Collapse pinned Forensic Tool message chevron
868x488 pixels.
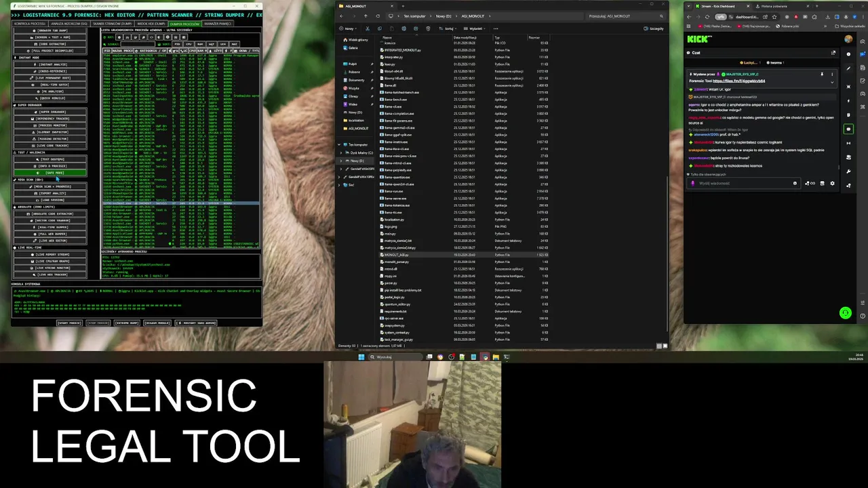(x=832, y=82)
